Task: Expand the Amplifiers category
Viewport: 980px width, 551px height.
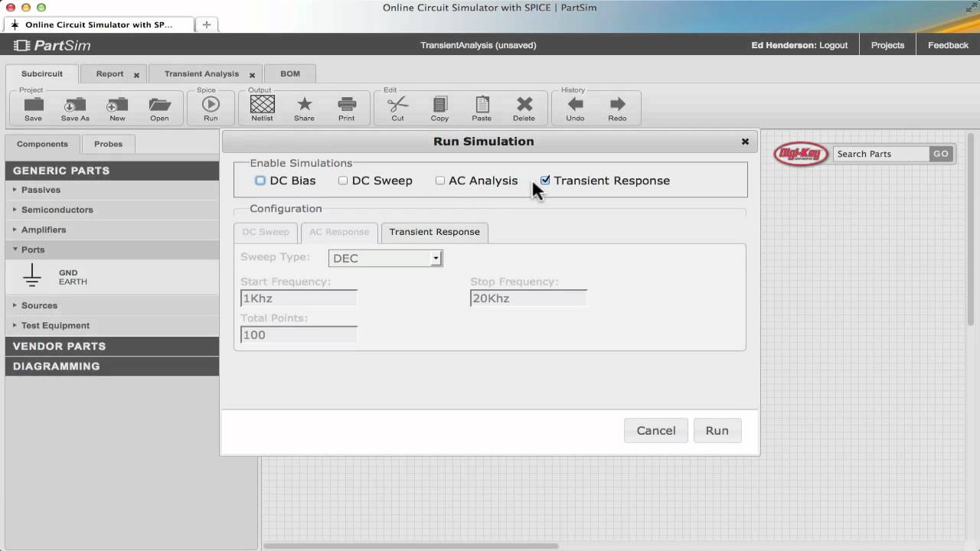Action: click(112, 230)
